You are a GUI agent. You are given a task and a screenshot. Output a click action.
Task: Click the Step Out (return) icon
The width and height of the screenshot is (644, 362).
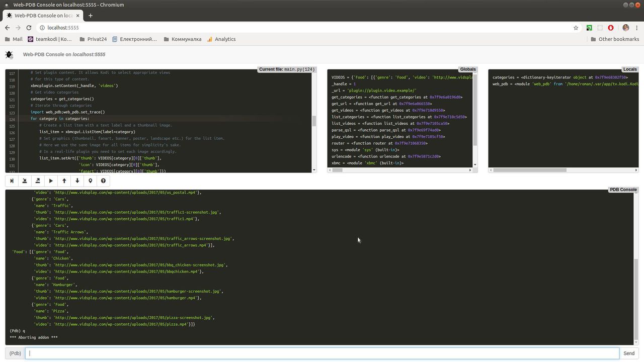point(38,181)
